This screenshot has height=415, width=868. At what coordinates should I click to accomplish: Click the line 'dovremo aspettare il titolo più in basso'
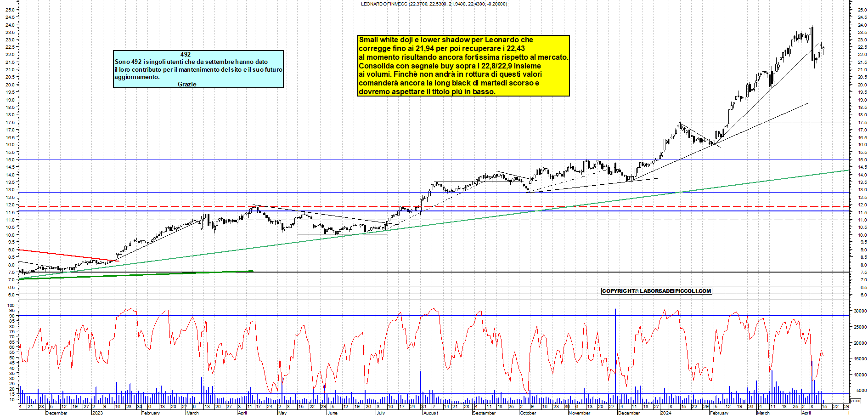pos(427,92)
